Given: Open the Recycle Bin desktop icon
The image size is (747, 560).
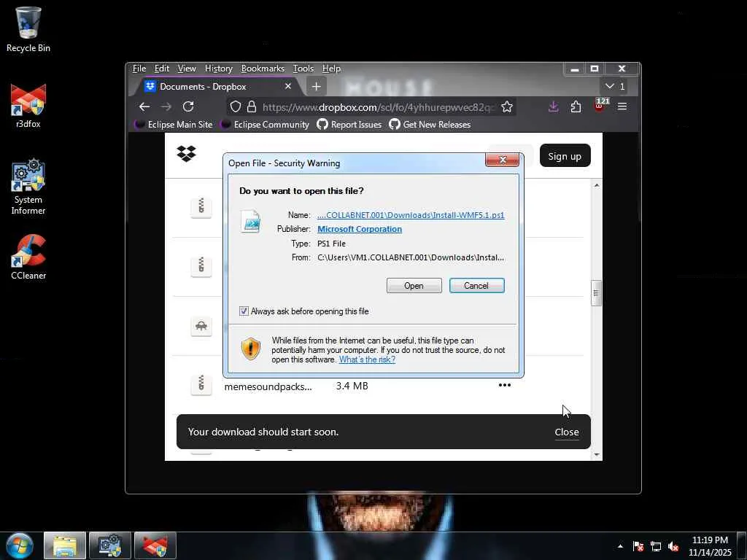Looking at the screenshot, I should coord(28,29).
